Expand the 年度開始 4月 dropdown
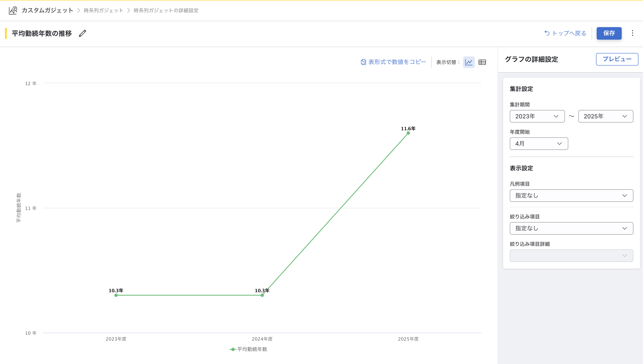This screenshot has width=643, height=364. [539, 144]
